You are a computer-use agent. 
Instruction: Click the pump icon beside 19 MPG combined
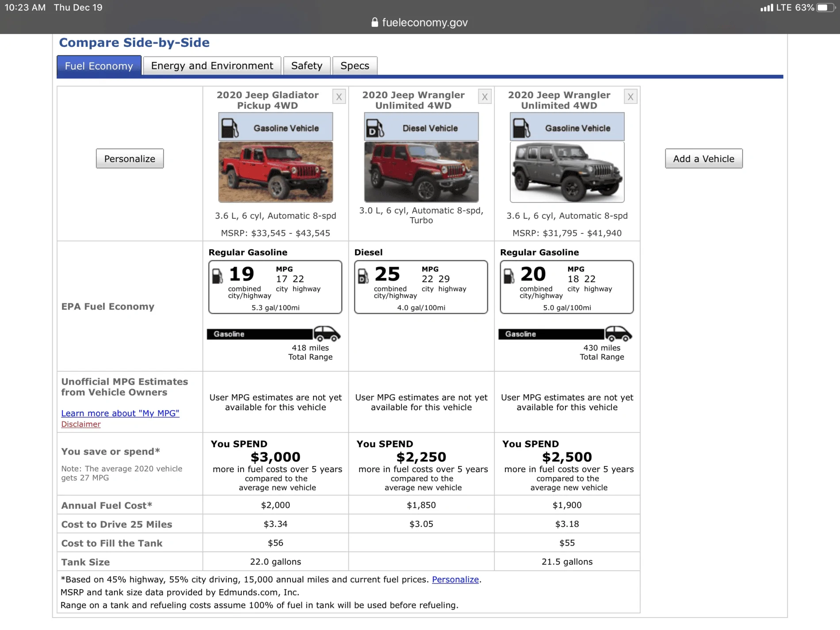(x=218, y=276)
